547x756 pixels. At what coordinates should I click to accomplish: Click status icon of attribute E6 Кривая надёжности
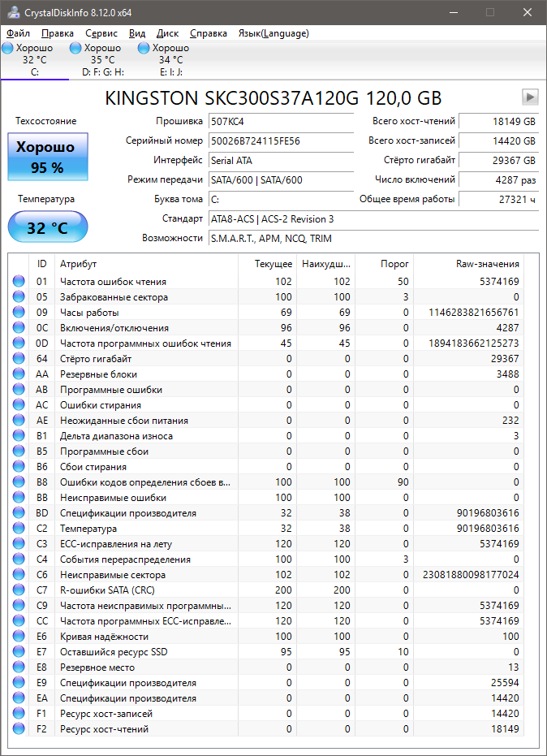tap(19, 637)
